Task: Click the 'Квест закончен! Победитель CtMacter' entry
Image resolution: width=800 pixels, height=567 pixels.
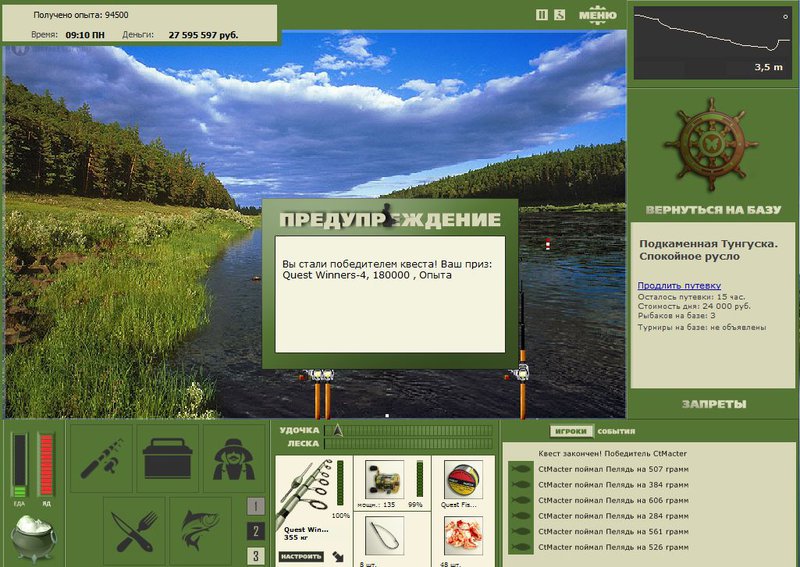Action: point(613,453)
